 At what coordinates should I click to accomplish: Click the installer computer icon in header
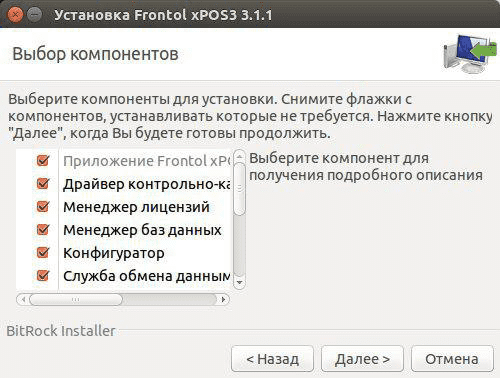coord(470,54)
